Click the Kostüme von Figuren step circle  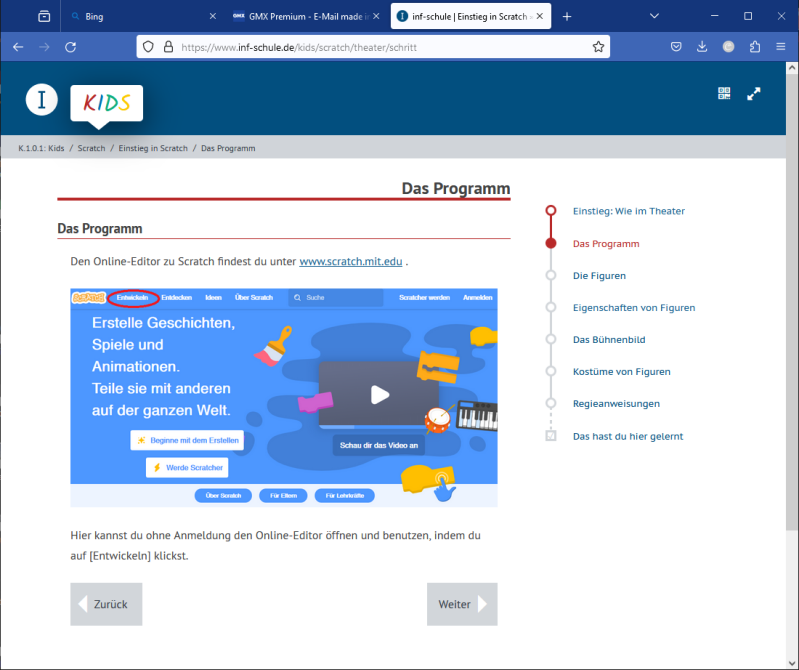coord(551,371)
